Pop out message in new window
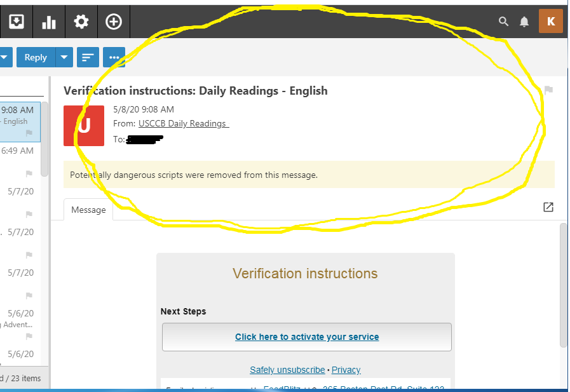 [x=548, y=207]
